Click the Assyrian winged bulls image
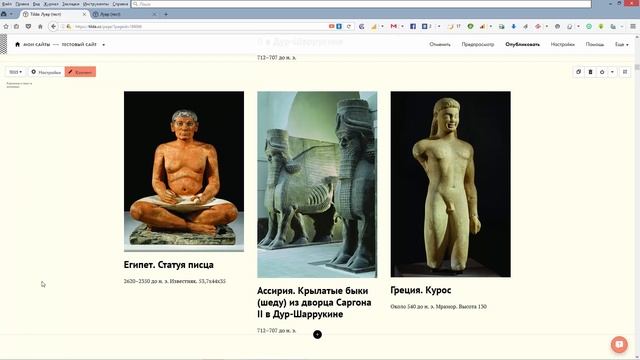Image resolution: width=640 pixels, height=360 pixels. click(317, 184)
